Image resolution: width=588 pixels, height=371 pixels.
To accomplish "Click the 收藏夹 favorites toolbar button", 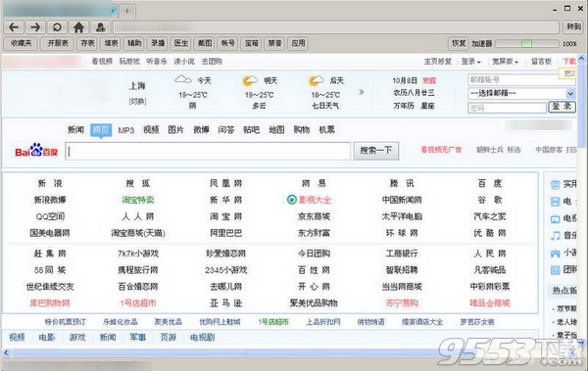I will 21,43.
